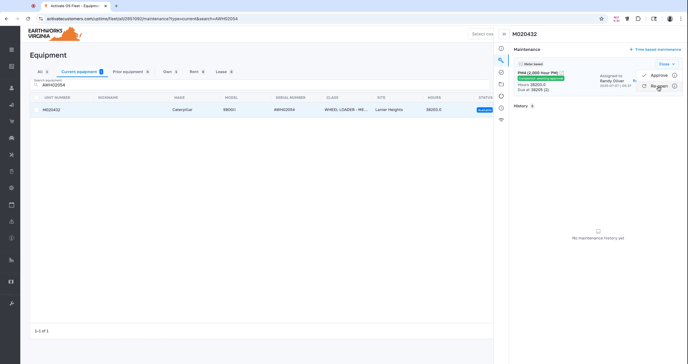The width and height of the screenshot is (688, 364).
Task: Open the crossed tools icon in left sidebar
Action: tap(11, 155)
